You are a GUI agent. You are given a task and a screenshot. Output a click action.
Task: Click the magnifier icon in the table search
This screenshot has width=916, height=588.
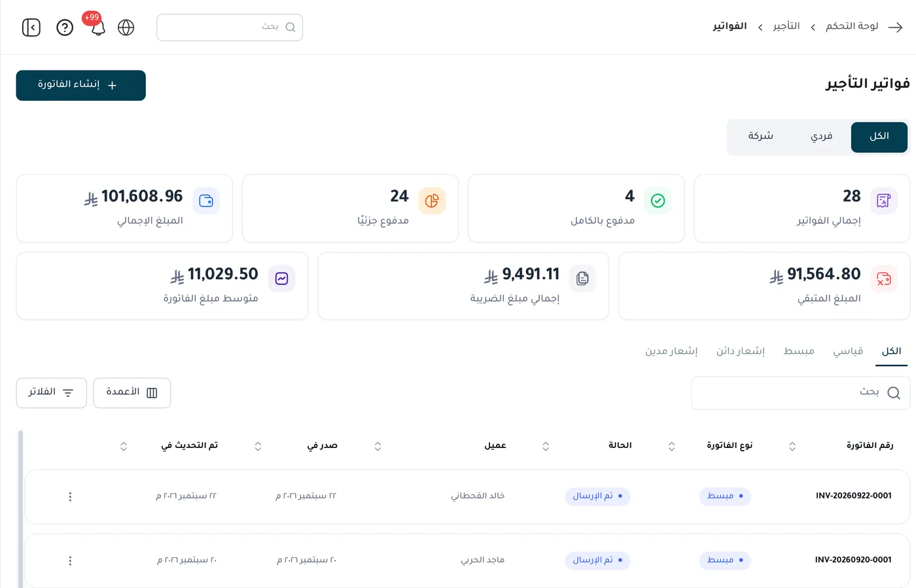tap(894, 392)
